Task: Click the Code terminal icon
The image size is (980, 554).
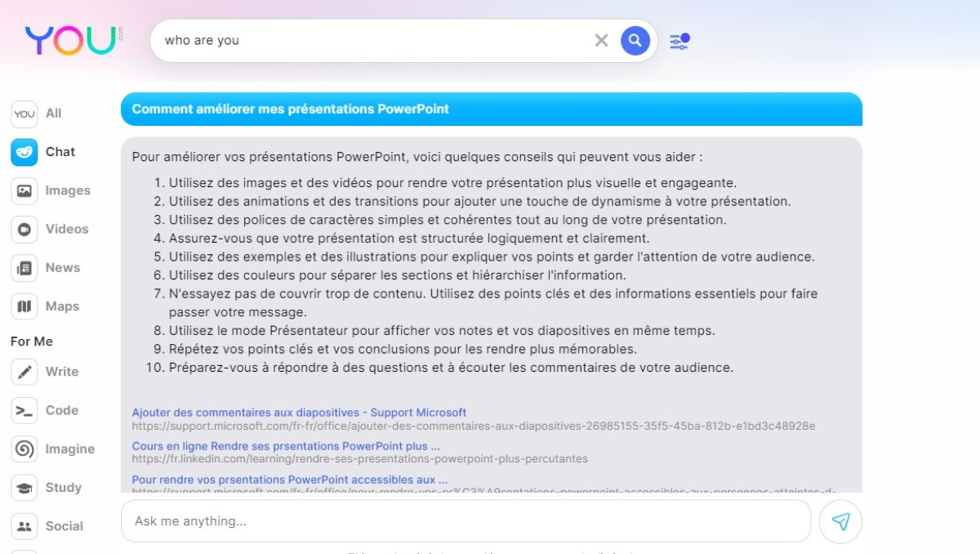Action: click(24, 410)
